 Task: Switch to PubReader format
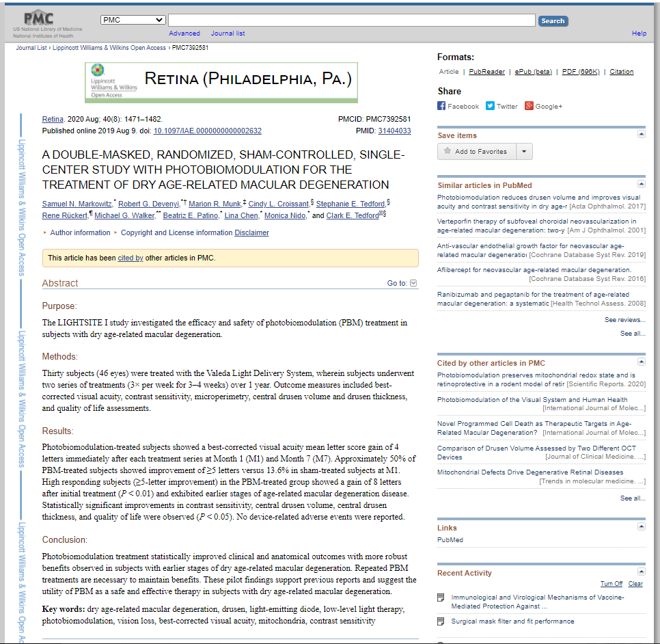(x=486, y=72)
